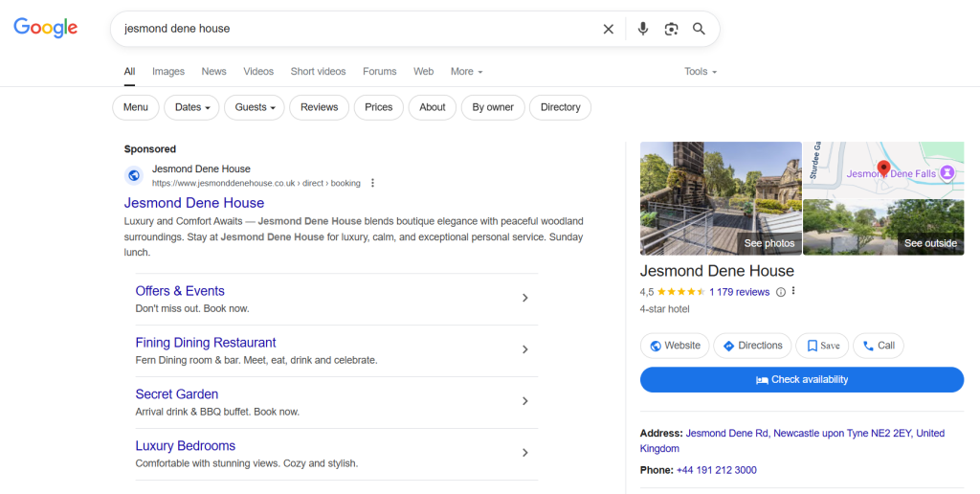Click the globe favicon of sponsored result

[133, 176]
